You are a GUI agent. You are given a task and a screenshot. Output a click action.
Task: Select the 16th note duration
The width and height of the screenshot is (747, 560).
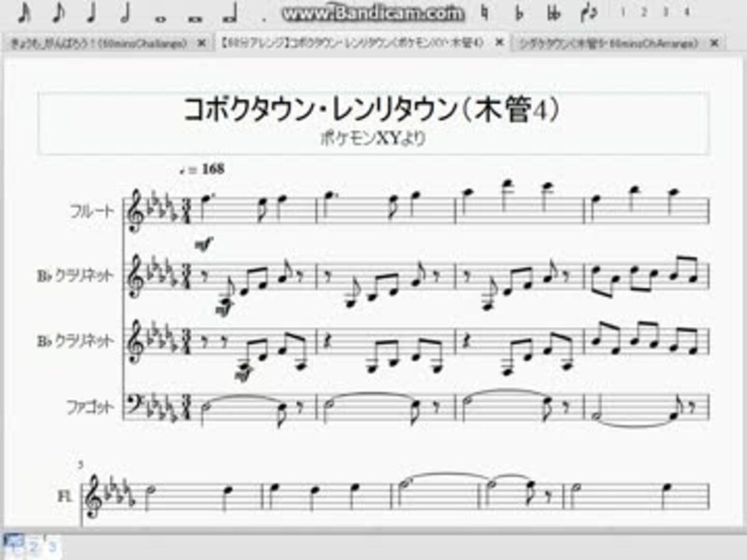(x=24, y=13)
